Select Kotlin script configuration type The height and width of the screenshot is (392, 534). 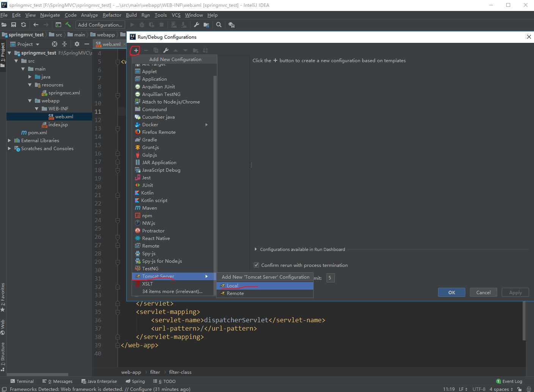point(173,201)
